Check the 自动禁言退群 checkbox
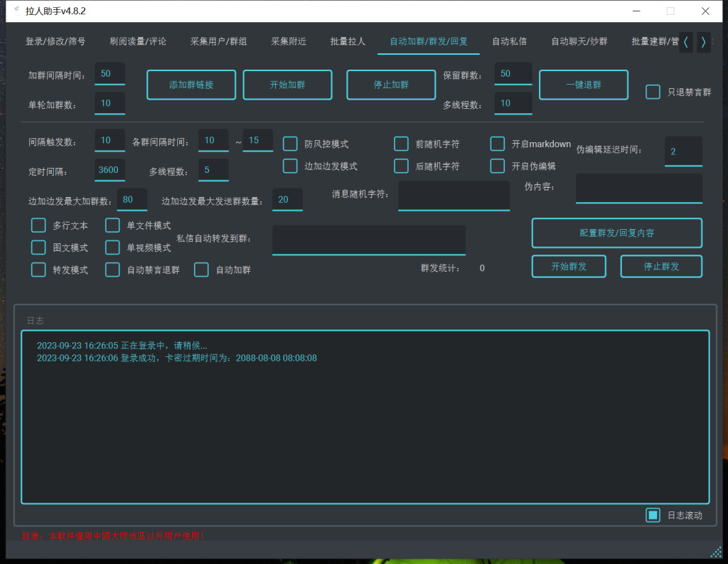The height and width of the screenshot is (564, 728). [112, 270]
